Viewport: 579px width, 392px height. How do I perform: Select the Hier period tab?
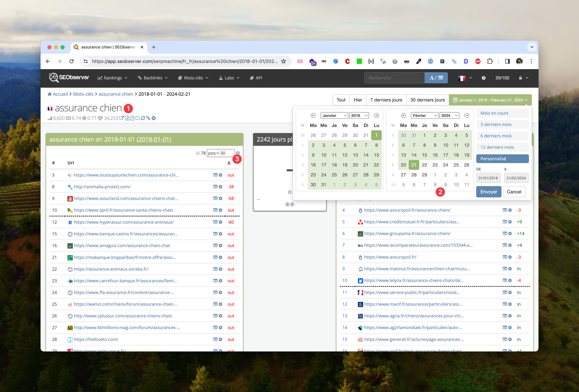[358, 100]
